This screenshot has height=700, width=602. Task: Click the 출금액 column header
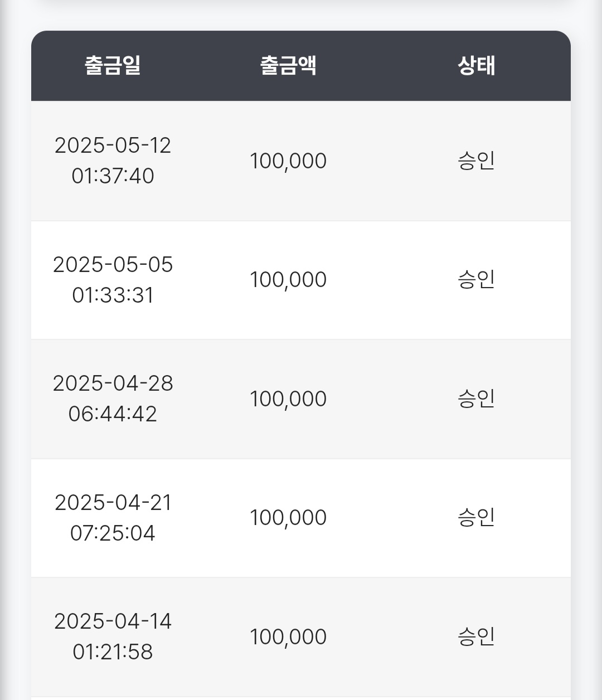pyautogui.click(x=288, y=65)
